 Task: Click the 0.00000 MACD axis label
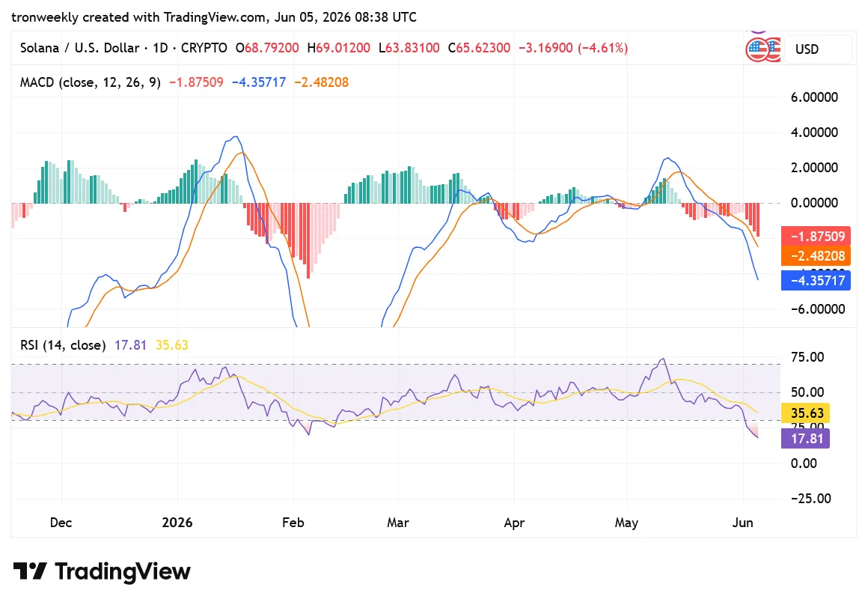[814, 203]
